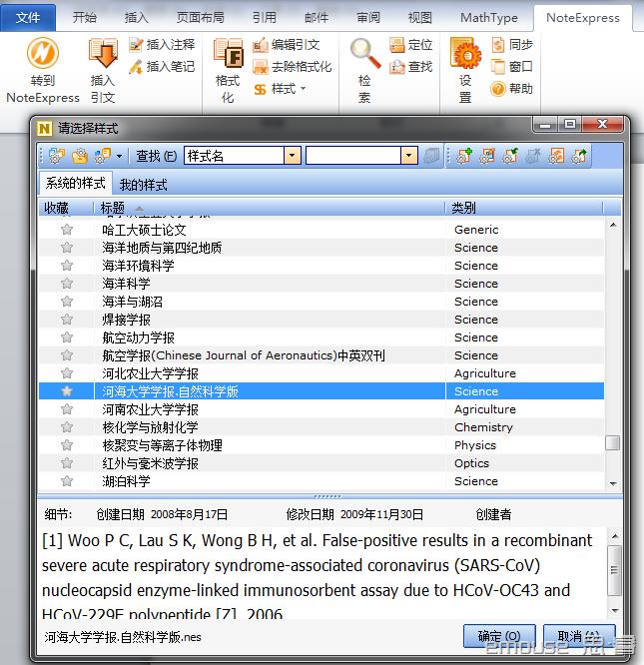Select the 河南农业大学学报 style row

[322, 409]
